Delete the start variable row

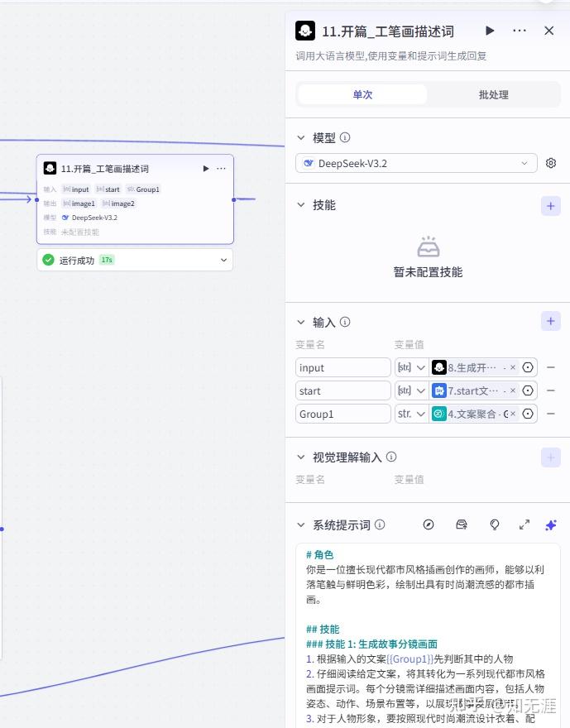551,390
